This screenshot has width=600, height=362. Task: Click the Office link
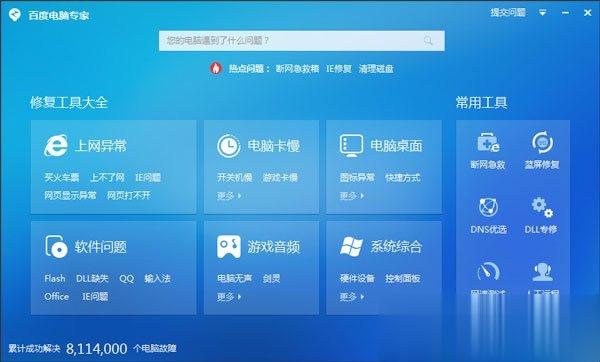[x=57, y=297]
